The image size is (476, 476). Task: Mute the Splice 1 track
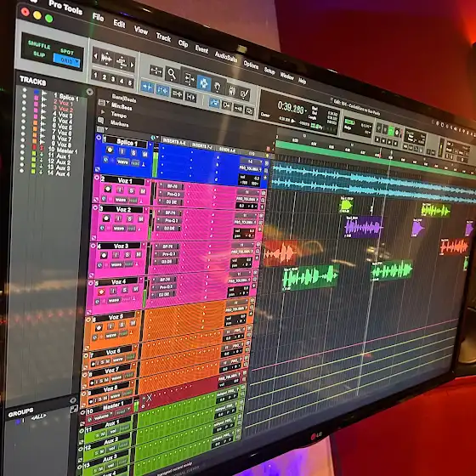point(145,154)
